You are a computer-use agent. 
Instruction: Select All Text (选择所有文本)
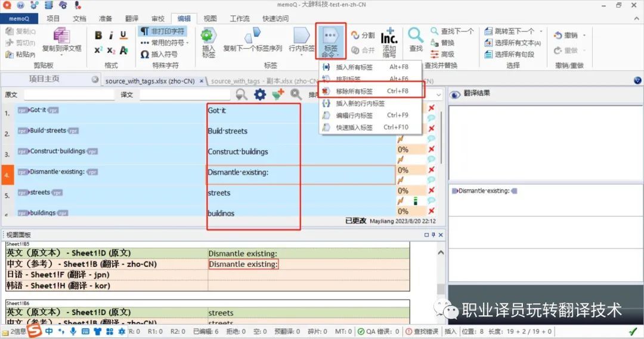513,43
